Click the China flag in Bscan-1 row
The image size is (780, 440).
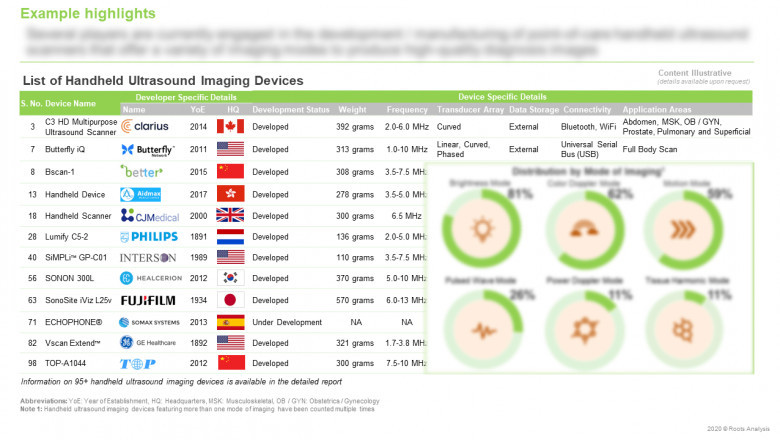[x=230, y=171]
